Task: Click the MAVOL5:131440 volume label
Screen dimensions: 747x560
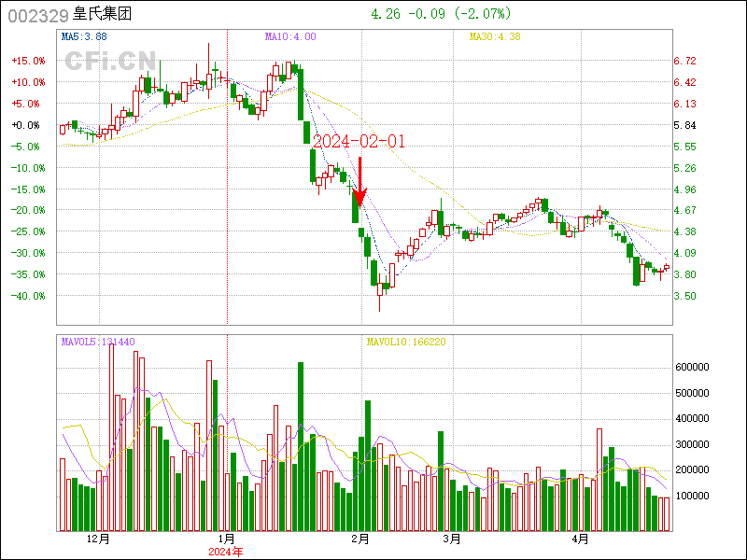Action: 98,342
